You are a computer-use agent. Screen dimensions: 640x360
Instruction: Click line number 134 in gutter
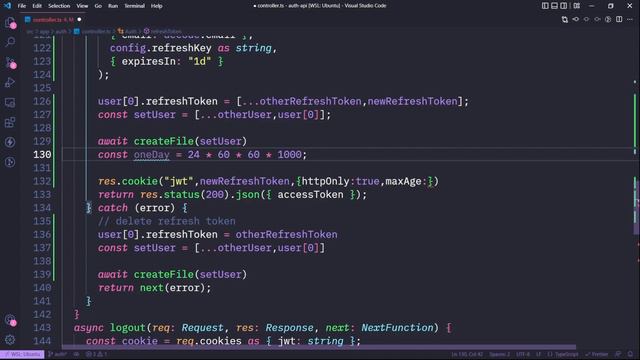(42, 208)
